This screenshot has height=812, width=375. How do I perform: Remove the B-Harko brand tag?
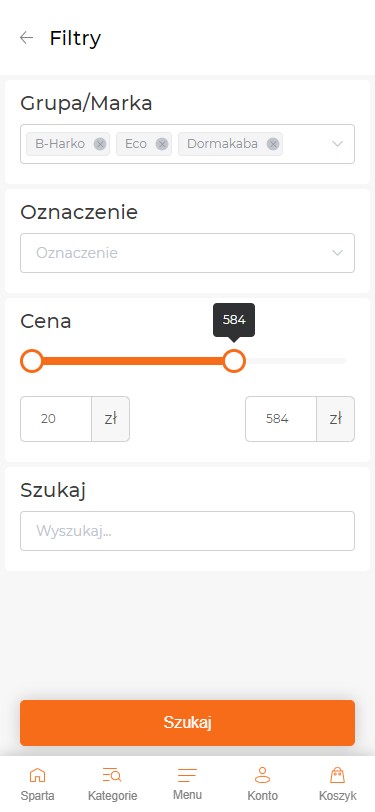click(x=100, y=144)
